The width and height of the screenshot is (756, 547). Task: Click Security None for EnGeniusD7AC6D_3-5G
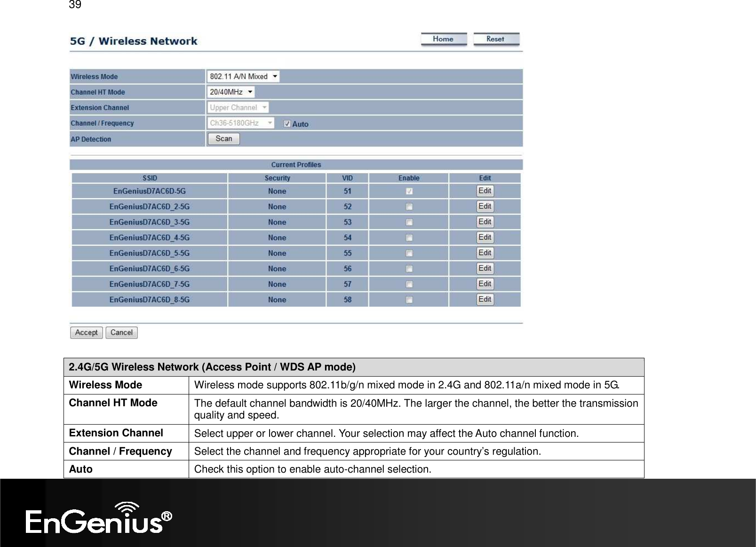pos(277,222)
